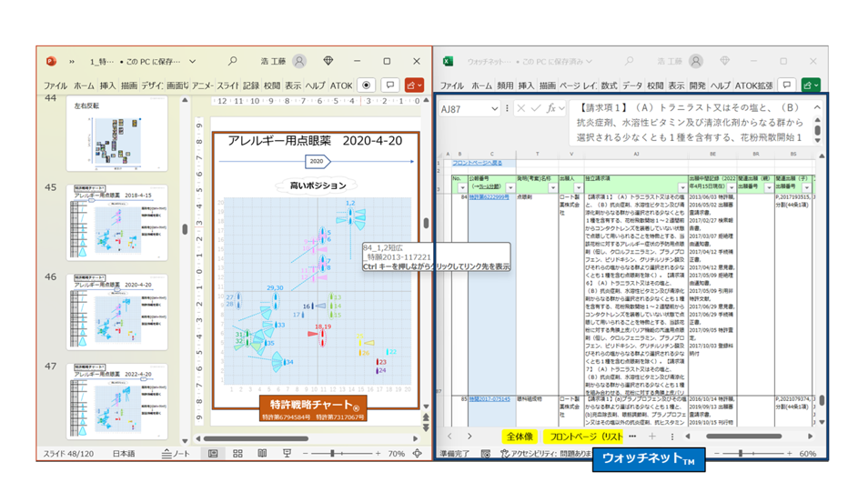Expand Excel file save-status dropdown
868x502 pixels.
(589, 62)
